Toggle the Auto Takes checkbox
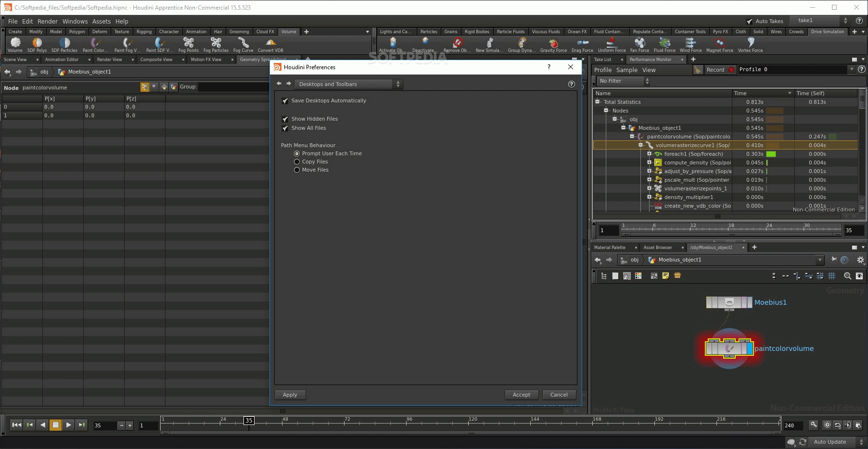Screen dimensions: 868x449 point(750,22)
